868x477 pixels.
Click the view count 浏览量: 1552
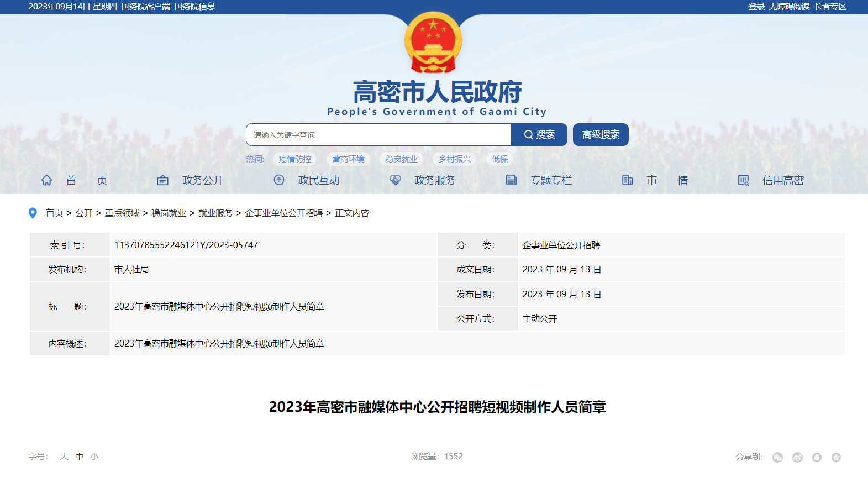point(437,457)
